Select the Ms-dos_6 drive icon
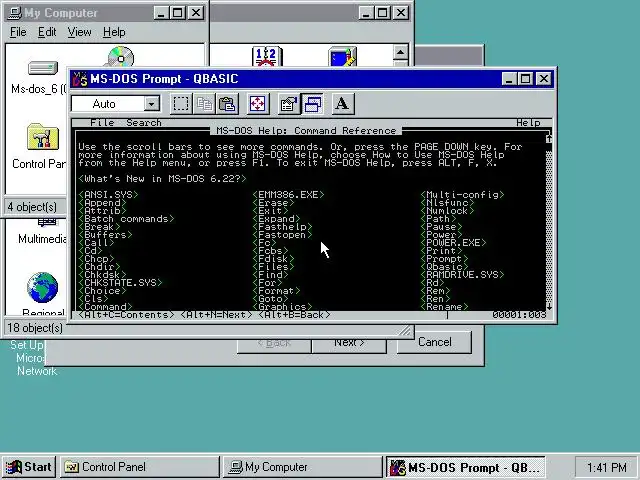The width and height of the screenshot is (640, 480). pyautogui.click(x=42, y=68)
